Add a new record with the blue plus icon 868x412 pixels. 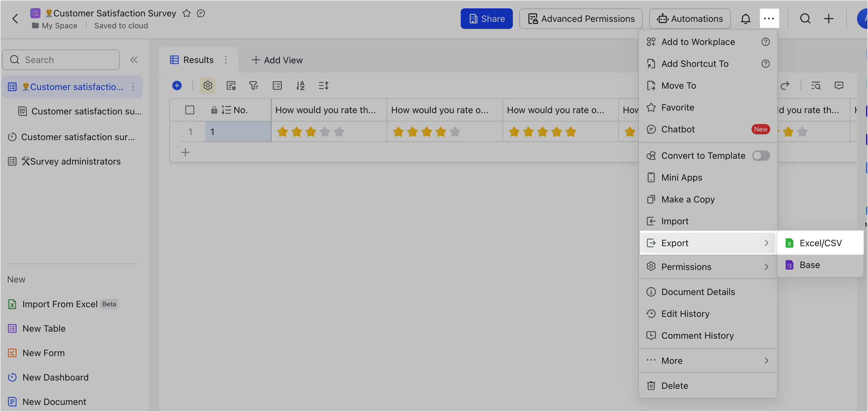177,85
